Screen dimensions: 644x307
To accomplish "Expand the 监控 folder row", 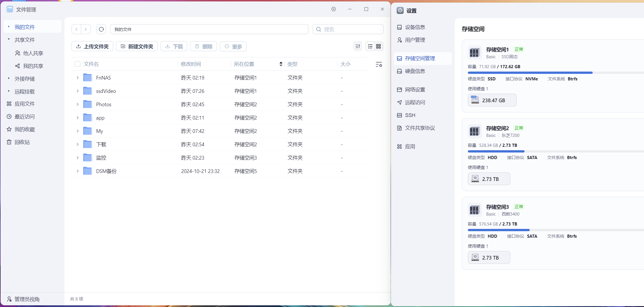I will pos(77,158).
